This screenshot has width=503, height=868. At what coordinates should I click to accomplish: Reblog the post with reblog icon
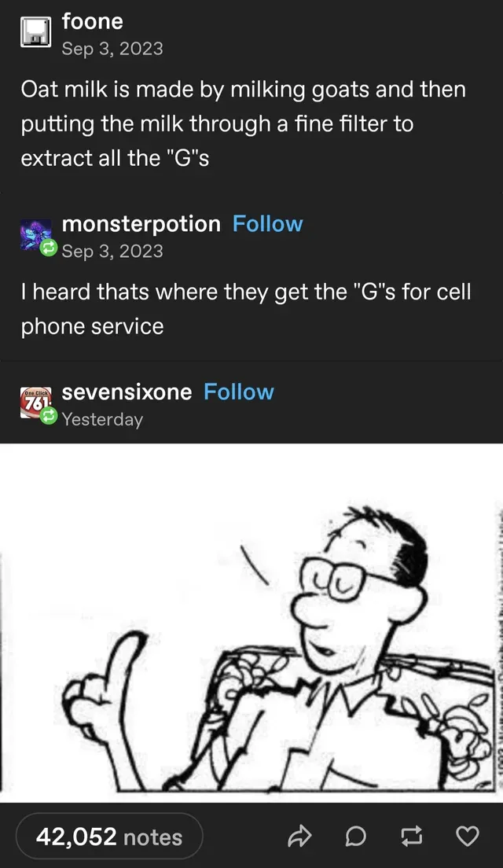(x=411, y=837)
